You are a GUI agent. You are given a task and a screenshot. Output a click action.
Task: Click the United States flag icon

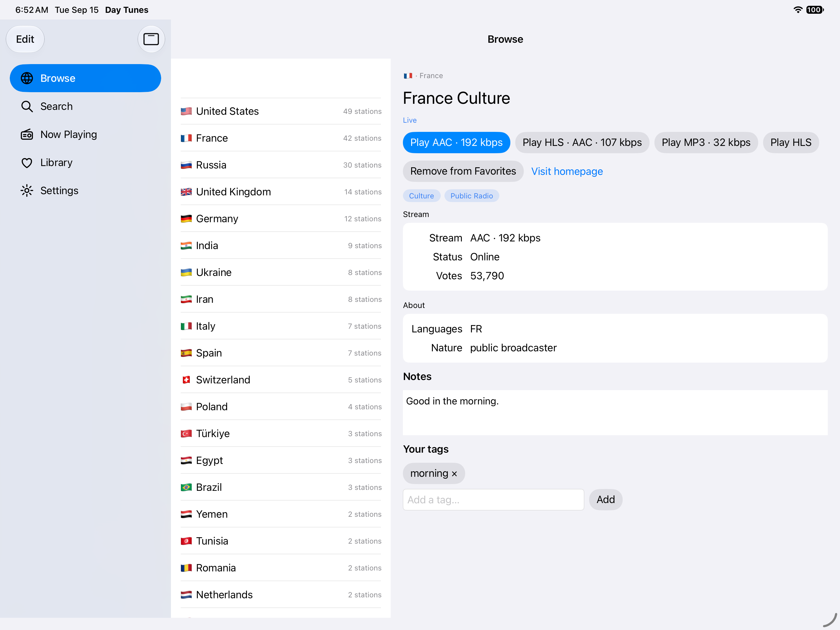coord(186,111)
